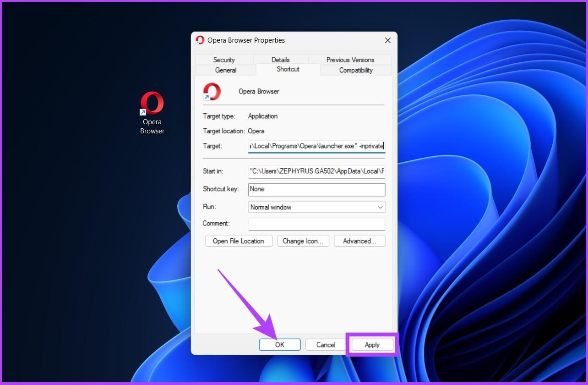588x385 pixels.
Task: Close the Opera Browser Properties dialog
Action: tap(387, 40)
